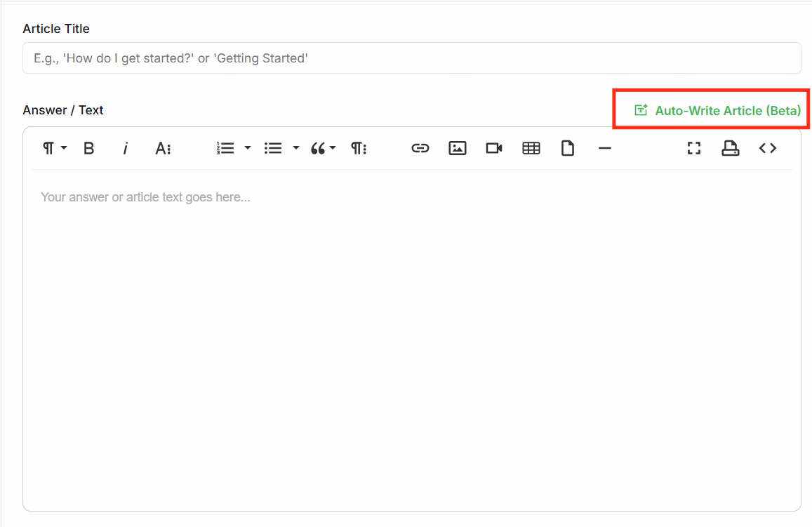812x527 pixels.
Task: Click the Answer / Text label
Action: click(x=63, y=109)
